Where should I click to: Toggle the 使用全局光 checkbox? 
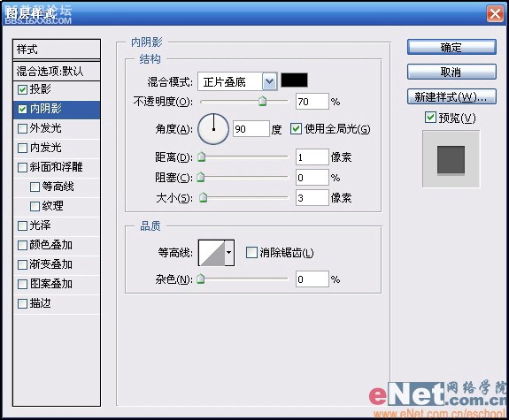[296, 129]
